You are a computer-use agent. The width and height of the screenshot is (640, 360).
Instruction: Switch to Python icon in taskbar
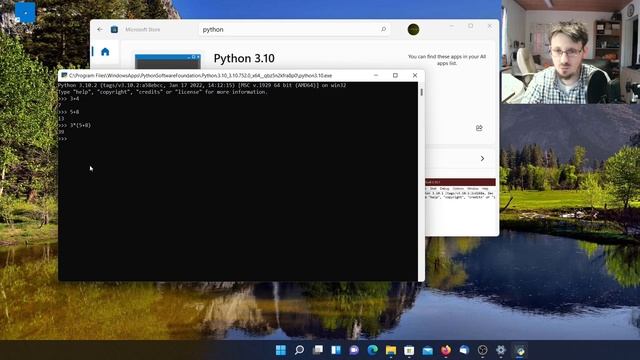point(520,350)
